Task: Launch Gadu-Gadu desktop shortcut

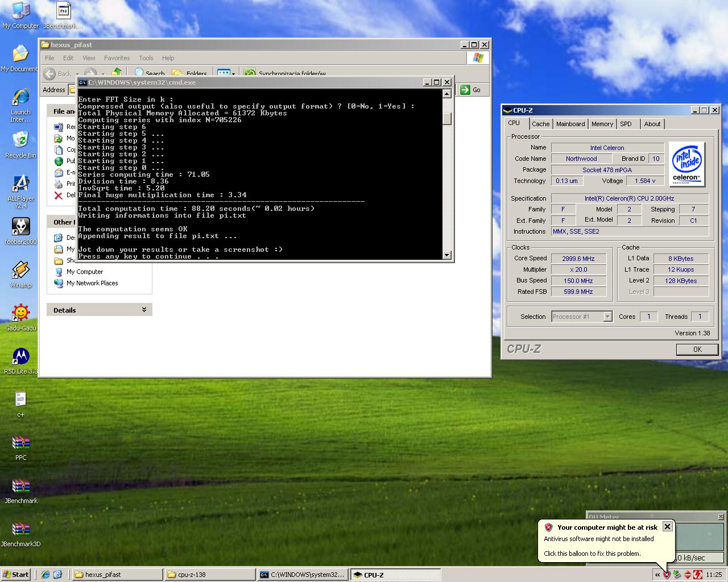Action: 20,318
